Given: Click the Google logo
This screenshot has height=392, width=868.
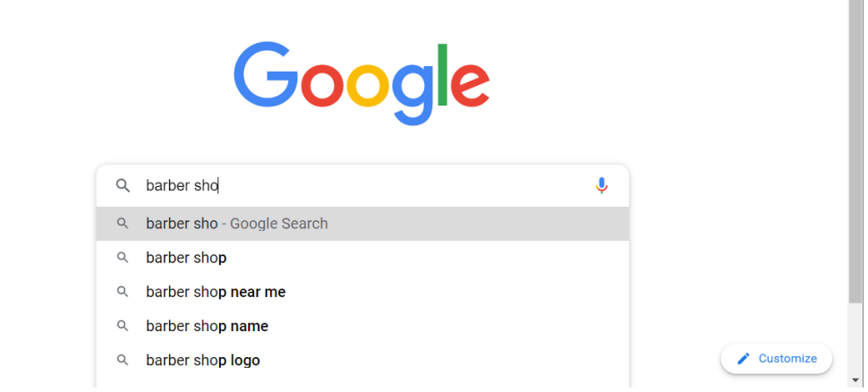Looking at the screenshot, I should coord(362,83).
